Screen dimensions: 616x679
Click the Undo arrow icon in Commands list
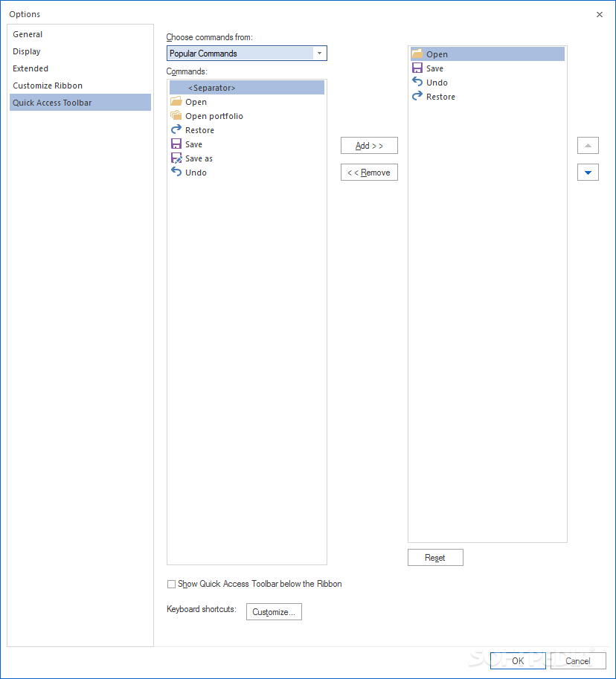click(176, 172)
